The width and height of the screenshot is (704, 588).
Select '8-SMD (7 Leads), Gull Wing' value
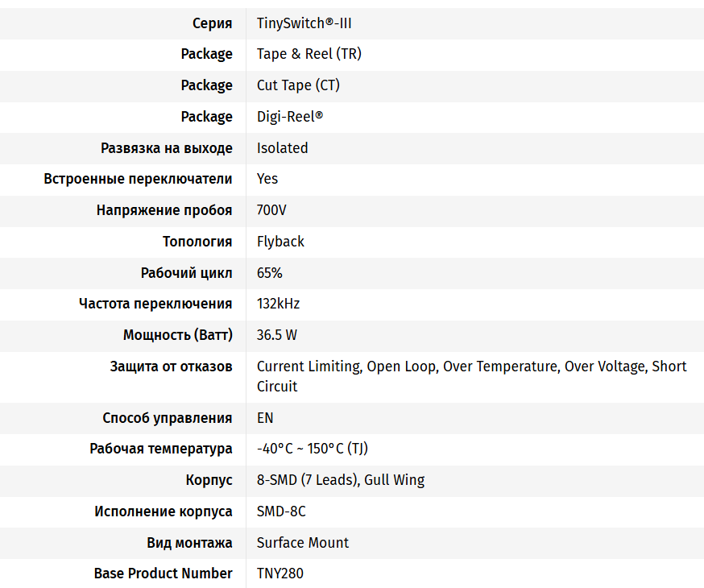(341, 480)
